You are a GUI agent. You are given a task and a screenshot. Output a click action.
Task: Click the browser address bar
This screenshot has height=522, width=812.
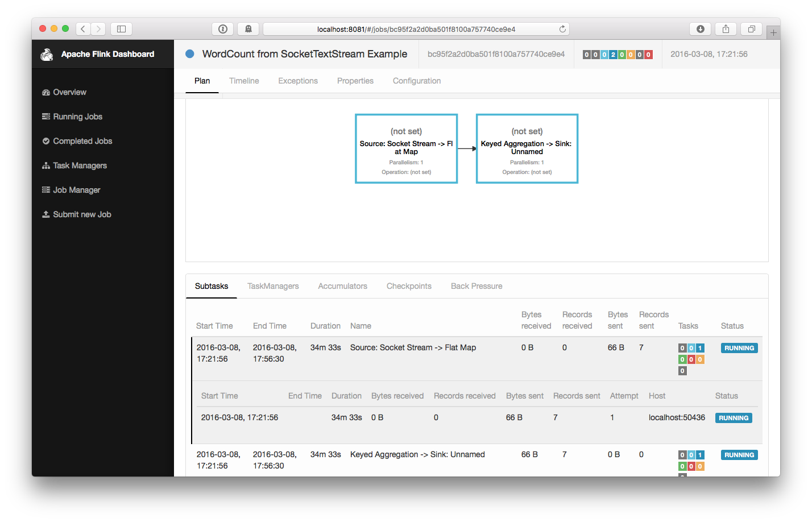click(x=416, y=29)
